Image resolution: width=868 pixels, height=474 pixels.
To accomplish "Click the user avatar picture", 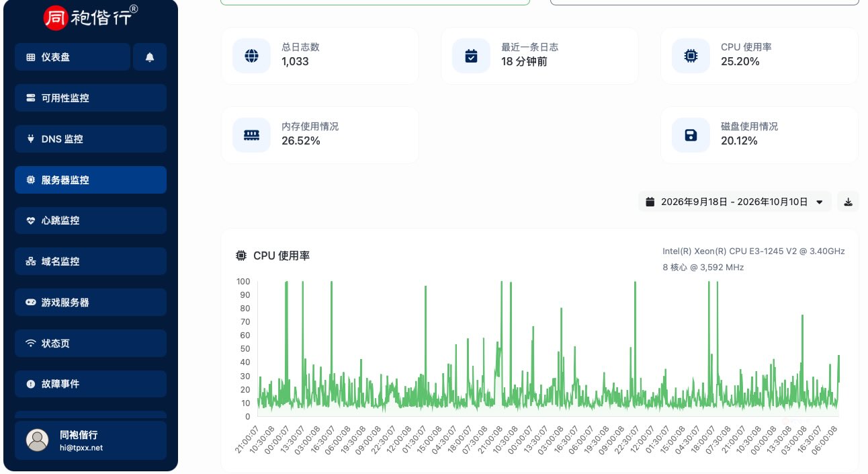I will coord(37,440).
